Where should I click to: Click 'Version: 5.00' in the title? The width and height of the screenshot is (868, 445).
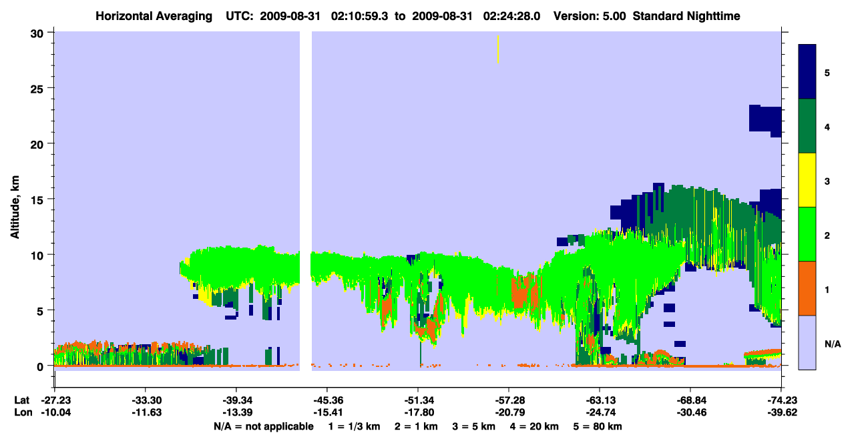(590, 16)
